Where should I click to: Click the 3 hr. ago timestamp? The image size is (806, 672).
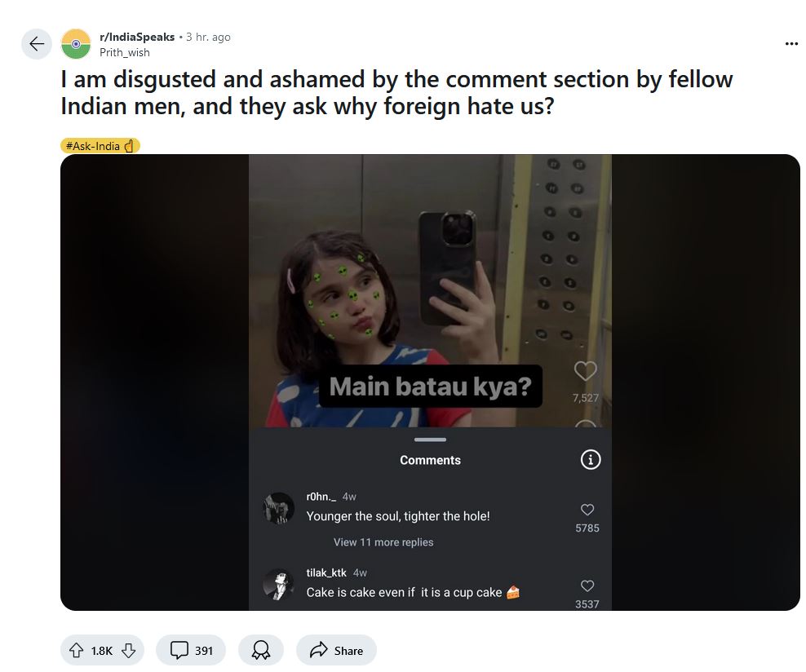coord(208,37)
